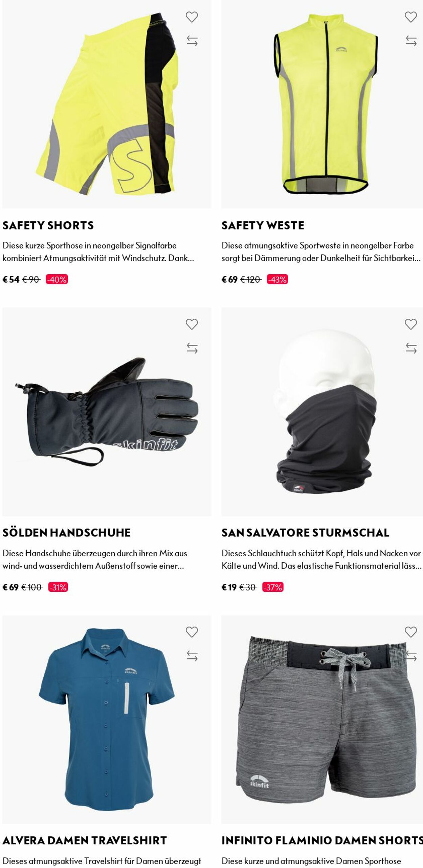This screenshot has width=423, height=868.
Task: Open the Safety Weste product title
Action: tap(263, 225)
